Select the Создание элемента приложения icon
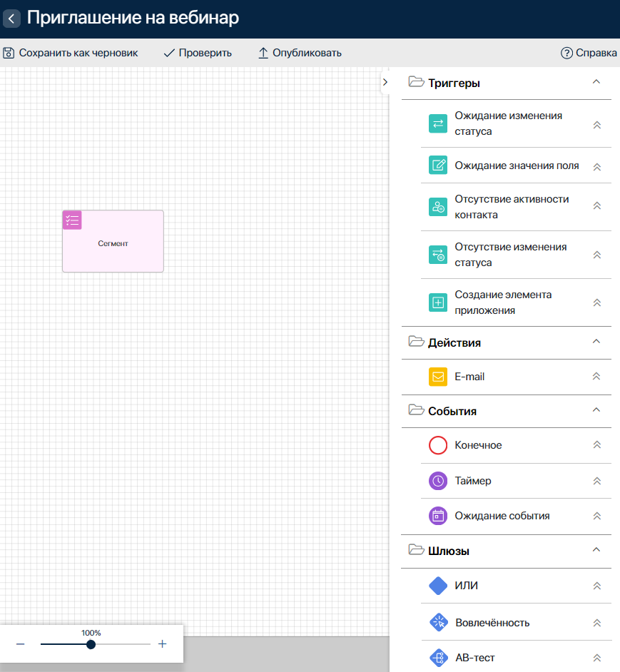620x672 pixels. (x=438, y=302)
